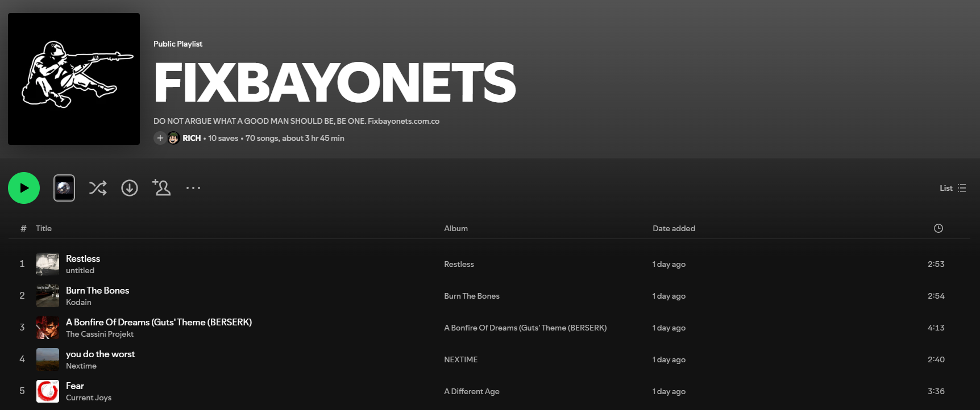Sort tracks by Title column header

[x=44, y=228]
